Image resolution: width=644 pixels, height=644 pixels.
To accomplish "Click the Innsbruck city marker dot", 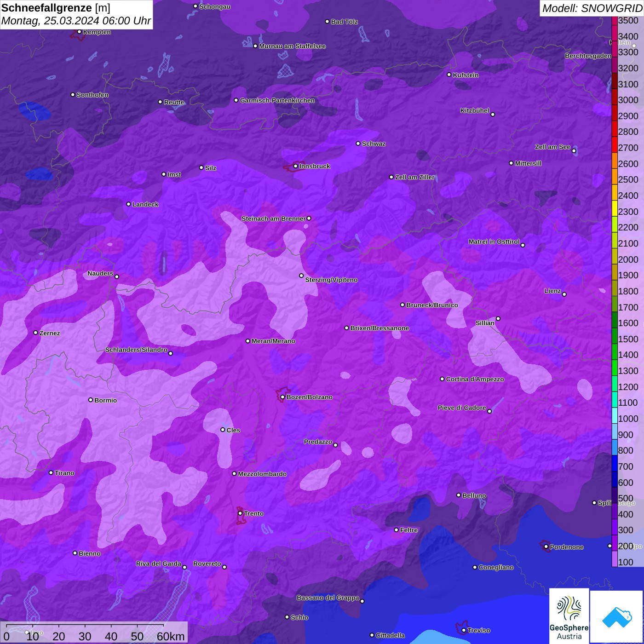I will pyautogui.click(x=295, y=166).
